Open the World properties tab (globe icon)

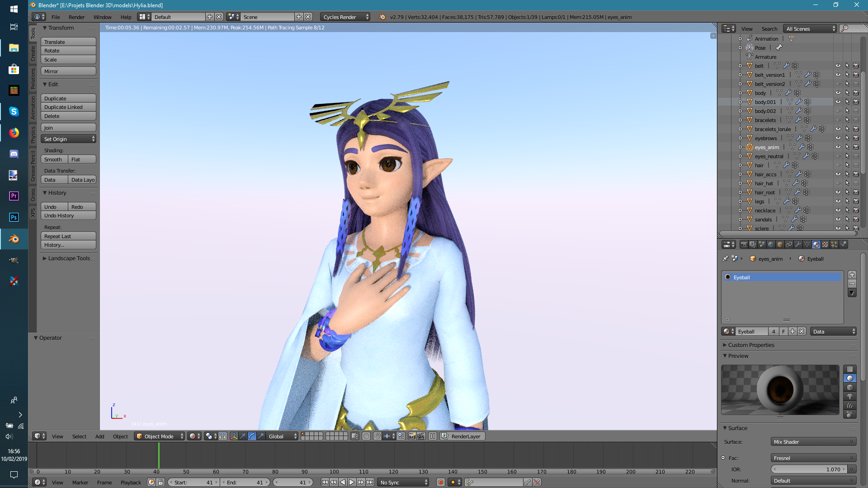[771, 244]
